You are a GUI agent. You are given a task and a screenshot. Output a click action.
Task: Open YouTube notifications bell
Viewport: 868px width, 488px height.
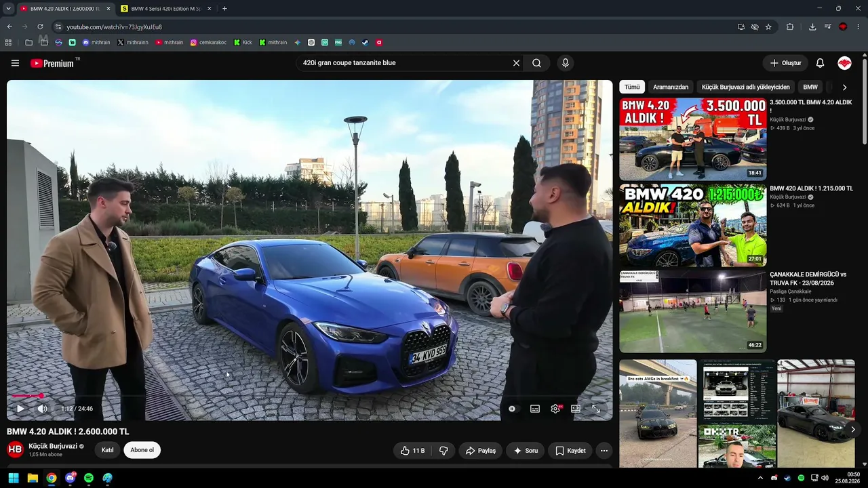pyautogui.click(x=820, y=63)
